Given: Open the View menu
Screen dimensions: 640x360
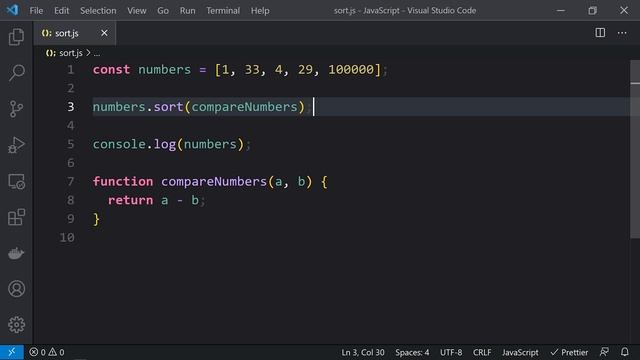Looking at the screenshot, I should (x=136, y=11).
